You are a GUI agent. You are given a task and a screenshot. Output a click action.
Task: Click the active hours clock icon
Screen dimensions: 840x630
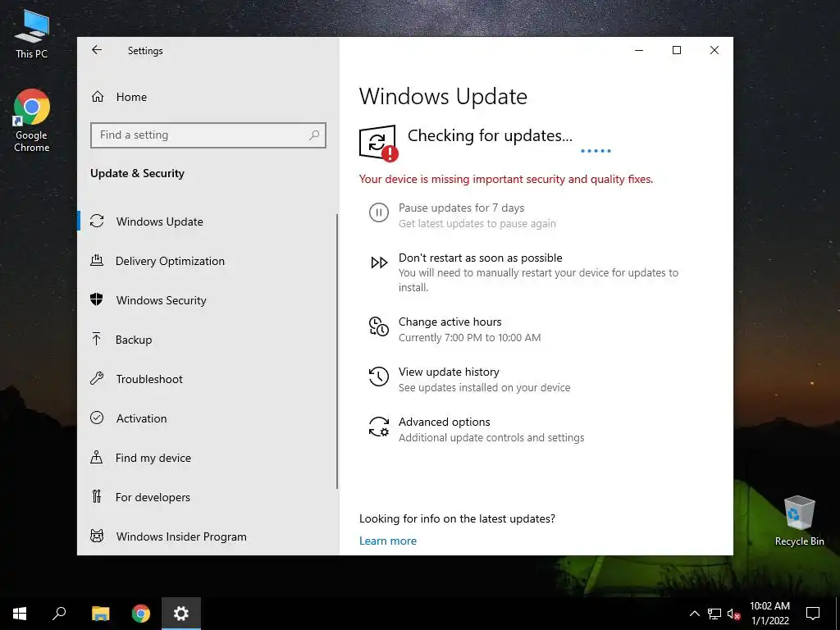pos(379,326)
